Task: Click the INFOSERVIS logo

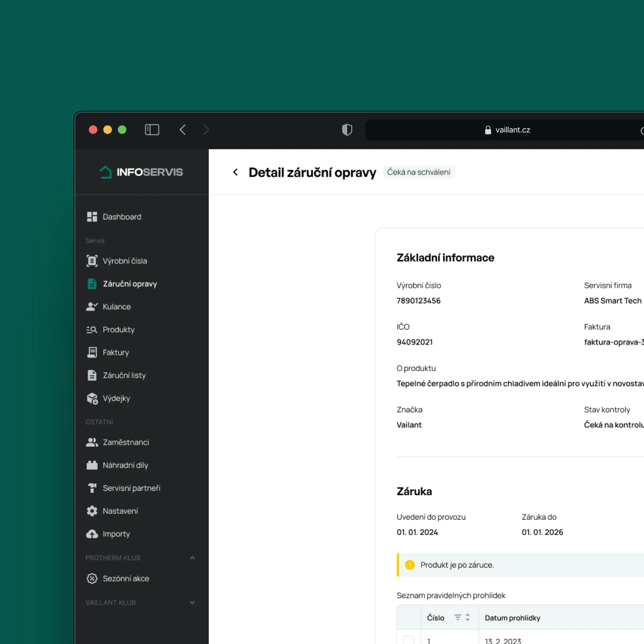Action: [141, 172]
